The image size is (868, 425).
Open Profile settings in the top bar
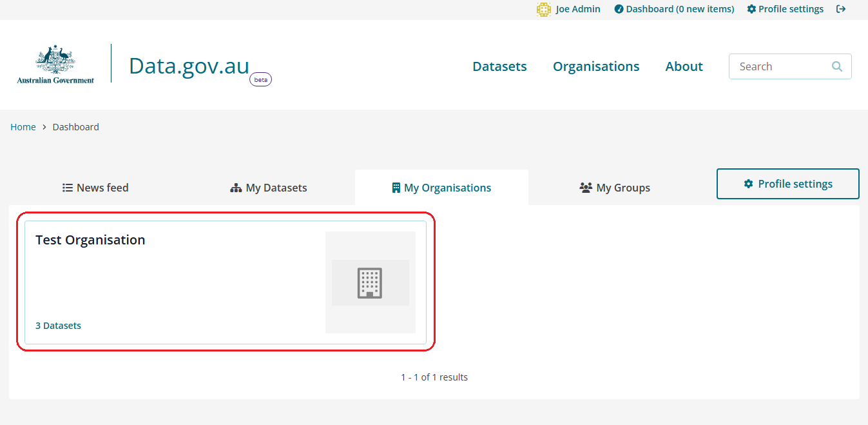[786, 9]
